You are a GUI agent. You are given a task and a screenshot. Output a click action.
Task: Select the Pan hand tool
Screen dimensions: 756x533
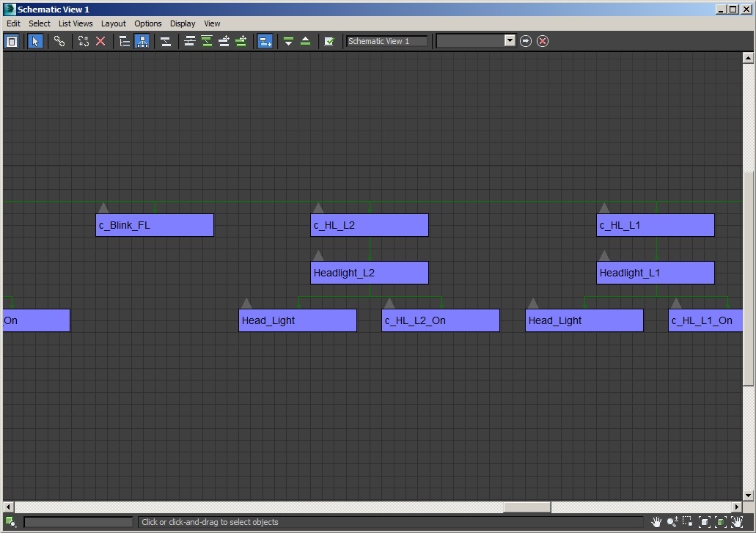(656, 522)
